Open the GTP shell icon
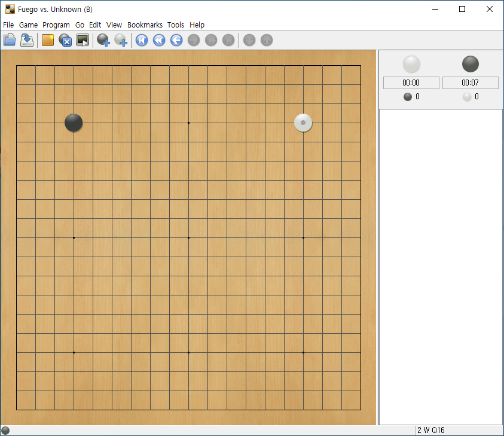Viewport: 504px width, 436px height. point(83,40)
